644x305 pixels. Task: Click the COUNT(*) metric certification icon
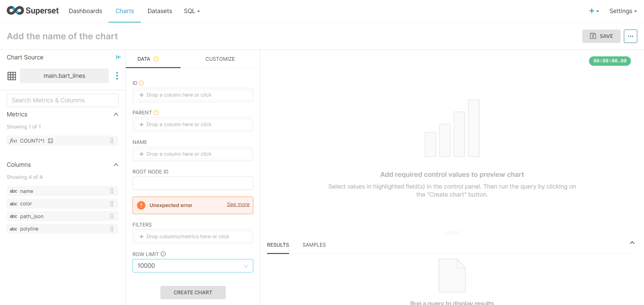click(51, 141)
